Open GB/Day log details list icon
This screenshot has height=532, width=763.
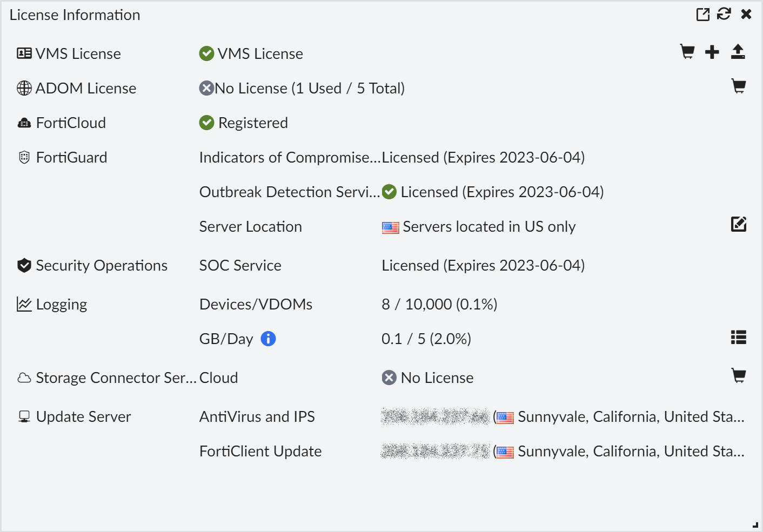coord(739,338)
